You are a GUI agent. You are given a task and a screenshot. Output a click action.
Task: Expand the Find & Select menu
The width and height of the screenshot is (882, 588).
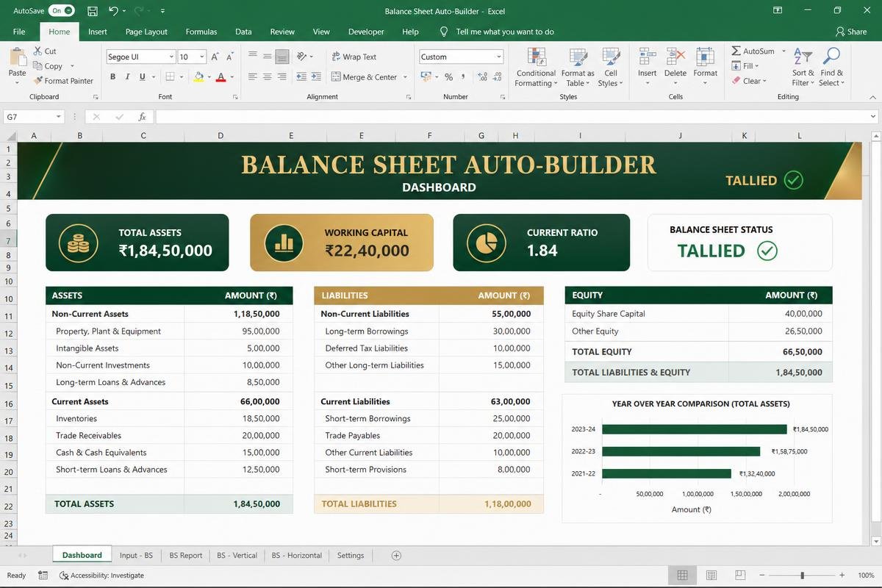832,68
